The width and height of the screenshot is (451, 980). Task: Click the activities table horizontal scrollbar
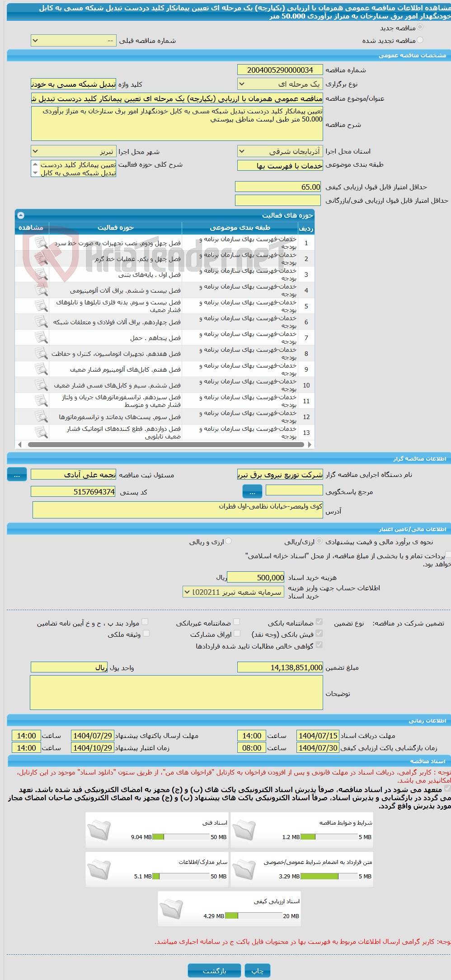(166, 444)
